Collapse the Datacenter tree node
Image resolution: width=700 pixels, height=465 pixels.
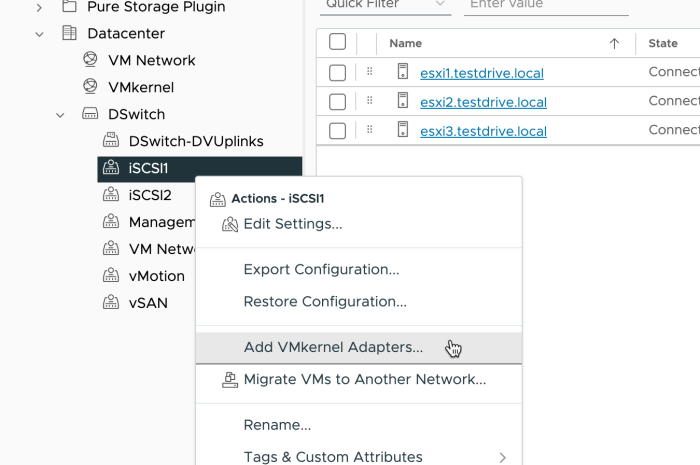39,33
